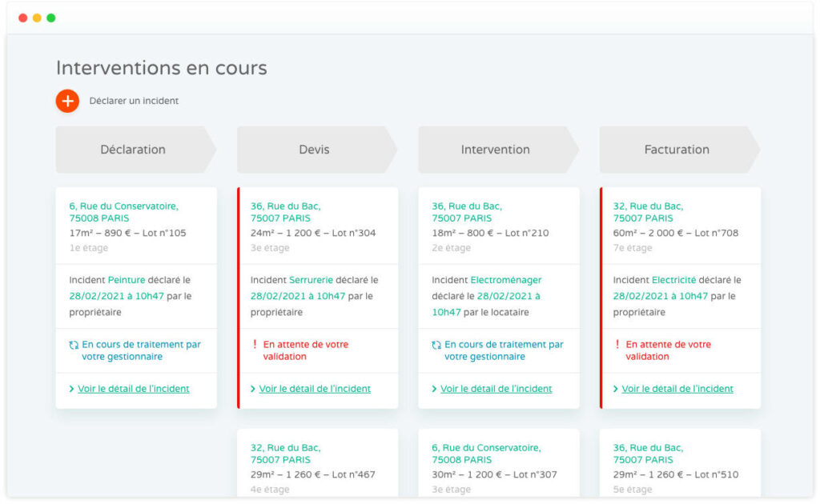Click the 'Electricité' incident type

(x=673, y=280)
